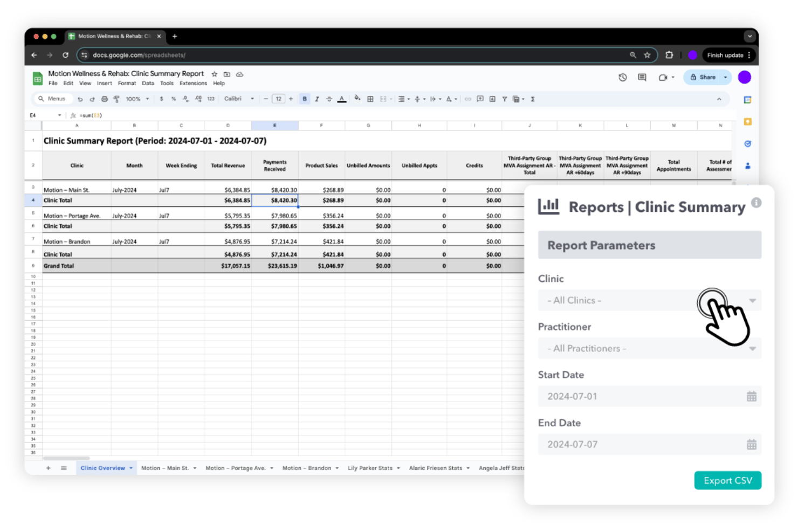Pick a date with the End Date calendar icon
The image size is (798, 532).
click(752, 445)
